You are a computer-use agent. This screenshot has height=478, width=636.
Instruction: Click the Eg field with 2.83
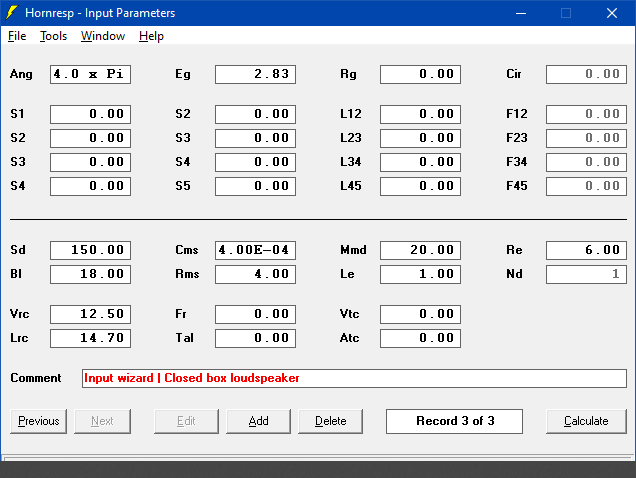[x=256, y=74]
